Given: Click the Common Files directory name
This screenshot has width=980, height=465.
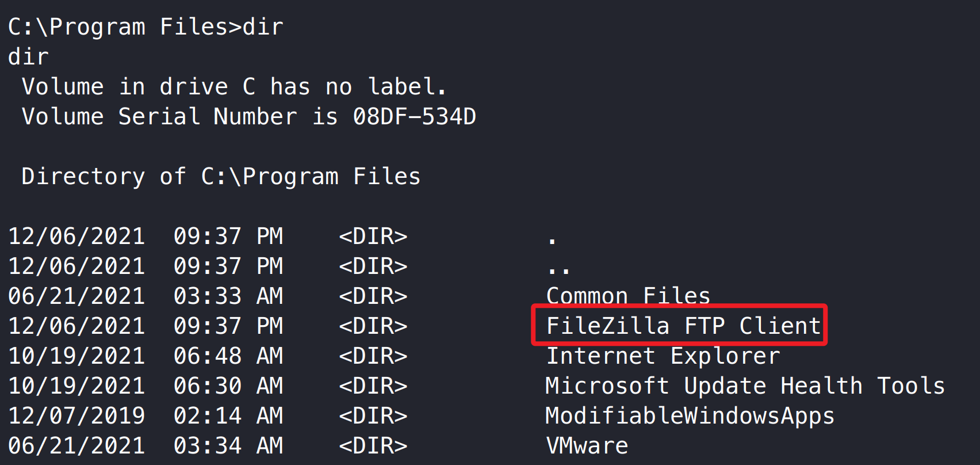Looking at the screenshot, I should (628, 296).
